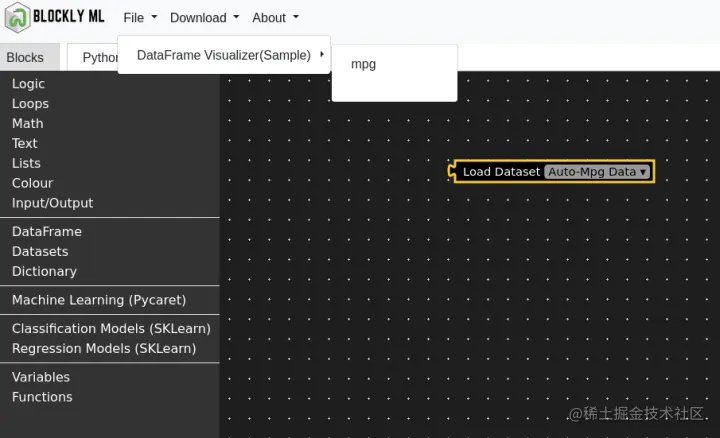Open the Logic block category
The width and height of the screenshot is (720, 438).
point(28,84)
